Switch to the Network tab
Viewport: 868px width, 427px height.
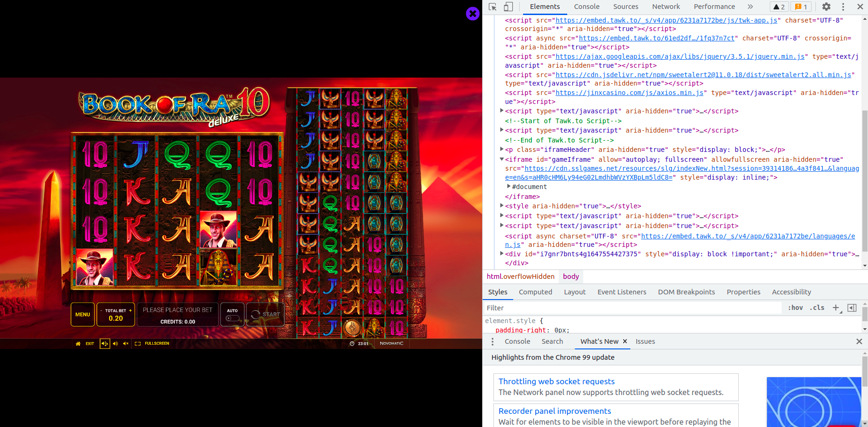point(665,7)
